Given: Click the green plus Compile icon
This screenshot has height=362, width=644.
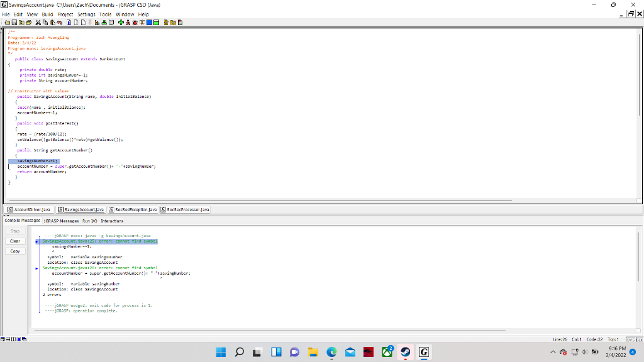Looking at the screenshot, I should point(121,23).
